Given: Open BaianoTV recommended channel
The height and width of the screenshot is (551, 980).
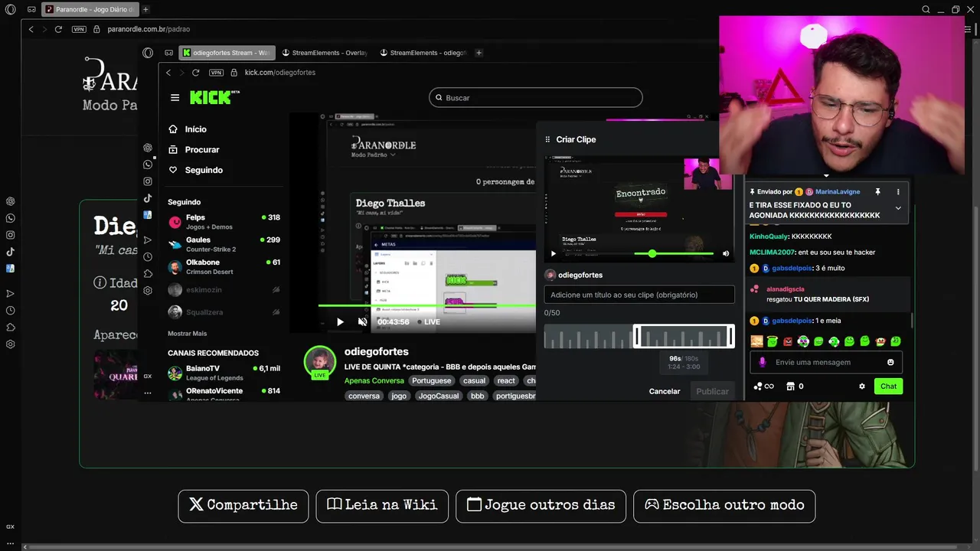Looking at the screenshot, I should tap(224, 373).
